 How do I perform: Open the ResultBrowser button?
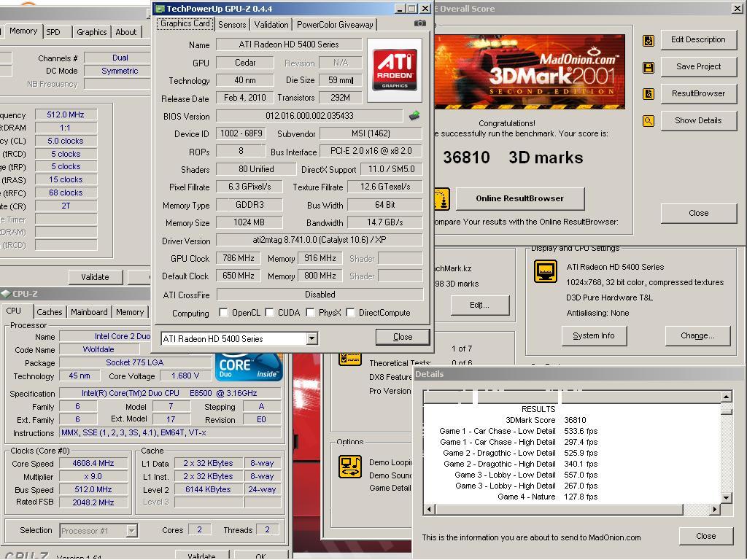pyautogui.click(x=698, y=93)
